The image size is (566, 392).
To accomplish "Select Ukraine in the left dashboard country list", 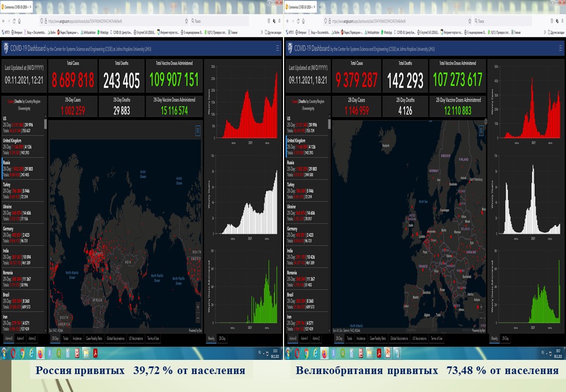I will coord(23,212).
